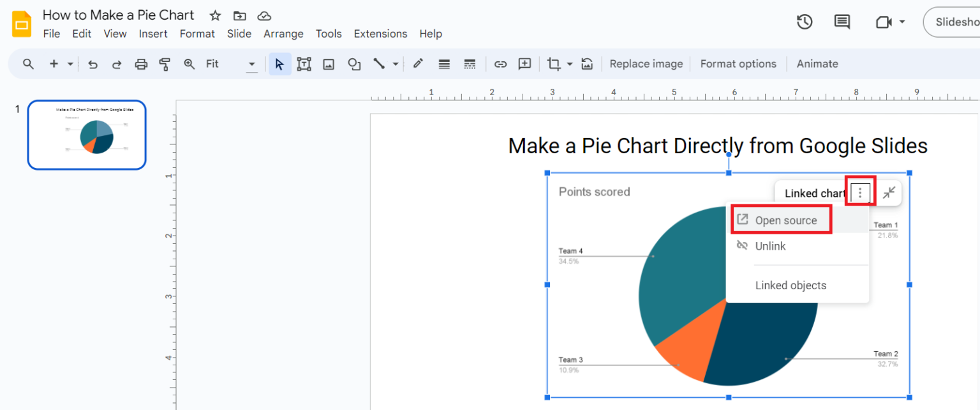Open version history via the clock icon
The width and height of the screenshot is (980, 410).
[x=805, y=21]
